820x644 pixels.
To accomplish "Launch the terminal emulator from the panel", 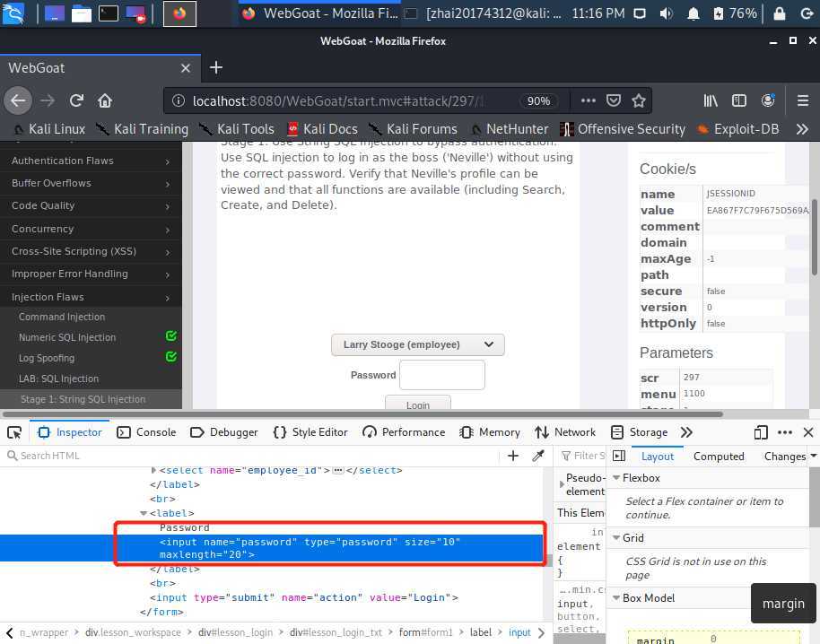I will [x=109, y=13].
